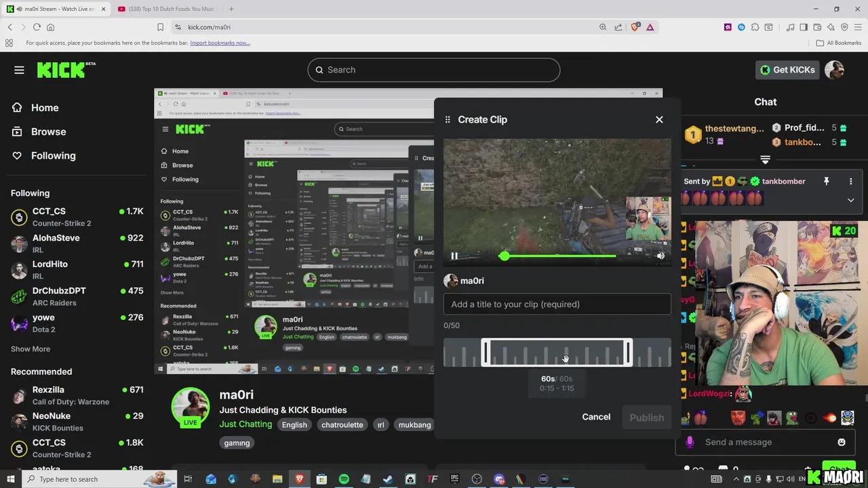Open the extensions puzzle icon

point(755,27)
